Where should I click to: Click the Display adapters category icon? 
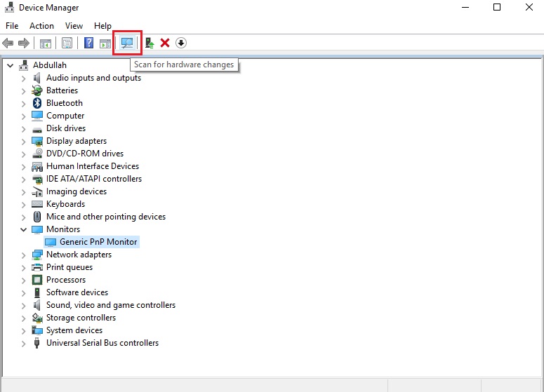37,141
